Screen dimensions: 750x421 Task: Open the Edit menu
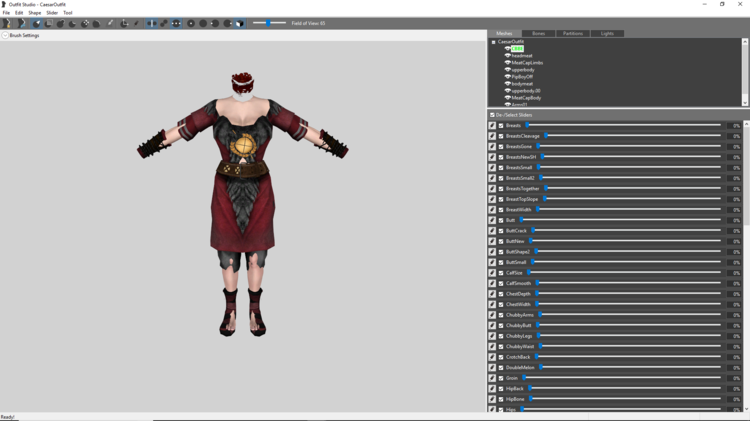[x=19, y=13]
